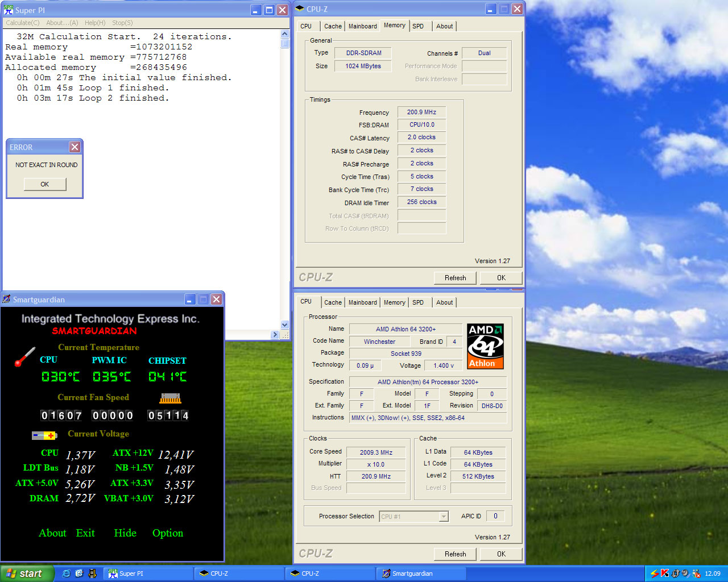
Task: Switch to Super PI via taskbar button
Action: click(x=149, y=573)
